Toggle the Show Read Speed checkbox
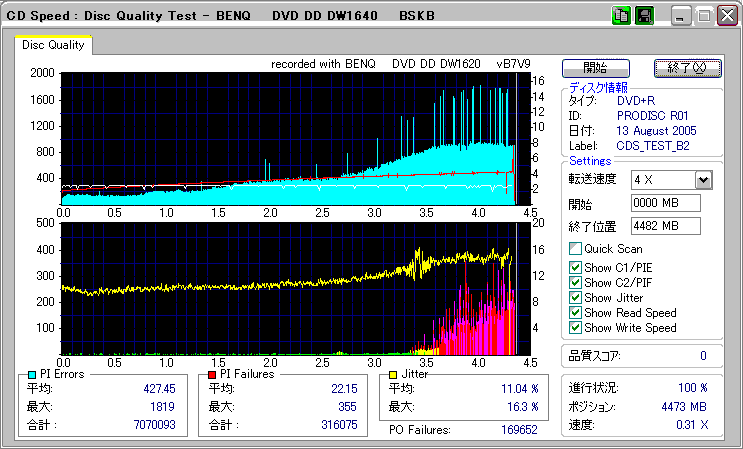743x449 pixels. (x=575, y=312)
